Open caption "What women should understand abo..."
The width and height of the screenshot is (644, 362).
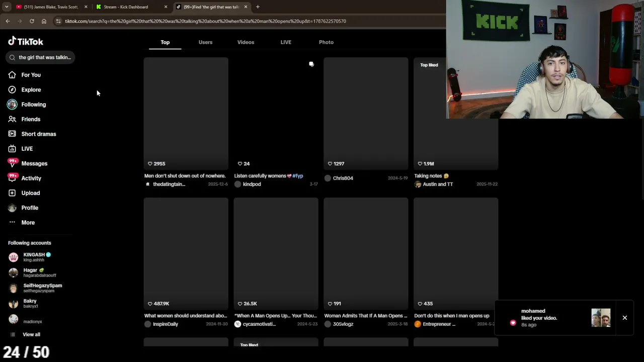[x=186, y=316]
